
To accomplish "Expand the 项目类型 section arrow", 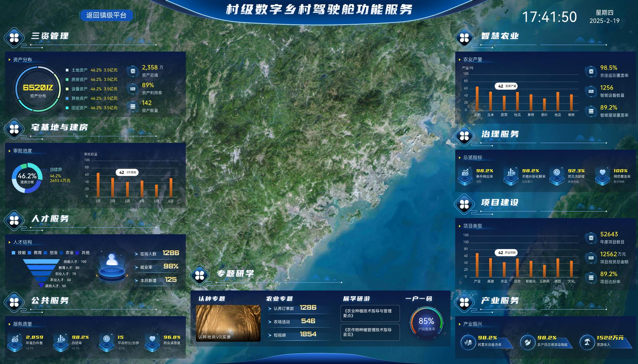I will coord(460,226).
